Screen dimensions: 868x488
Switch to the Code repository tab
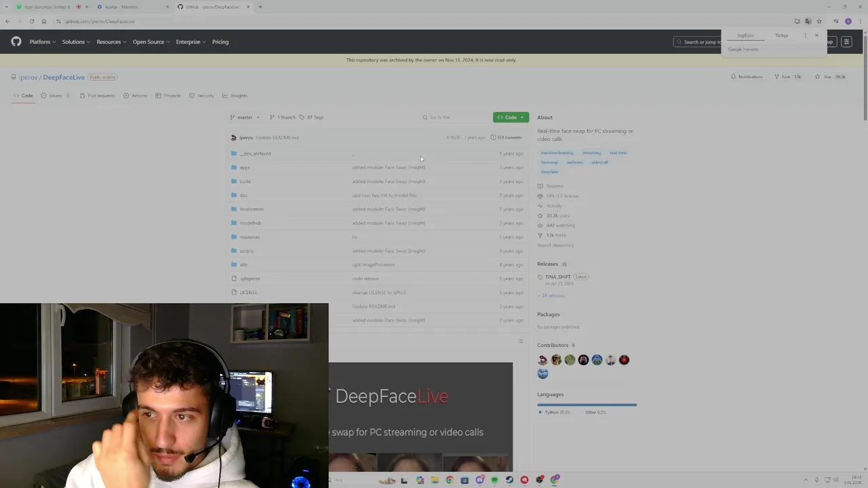point(23,96)
